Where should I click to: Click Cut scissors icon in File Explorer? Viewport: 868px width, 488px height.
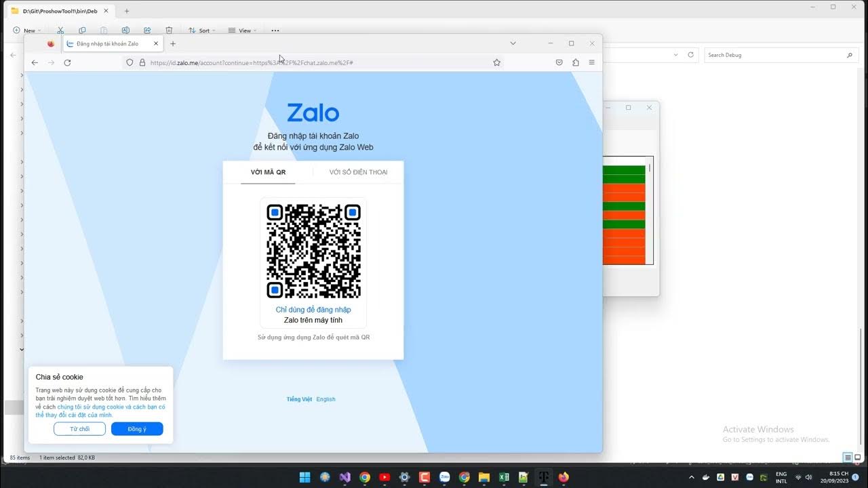point(60,30)
